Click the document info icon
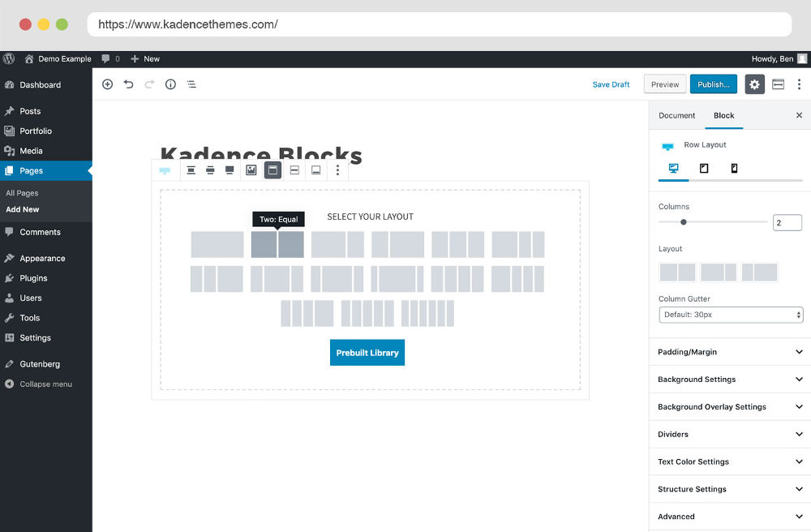Image resolution: width=811 pixels, height=532 pixels. coord(170,84)
